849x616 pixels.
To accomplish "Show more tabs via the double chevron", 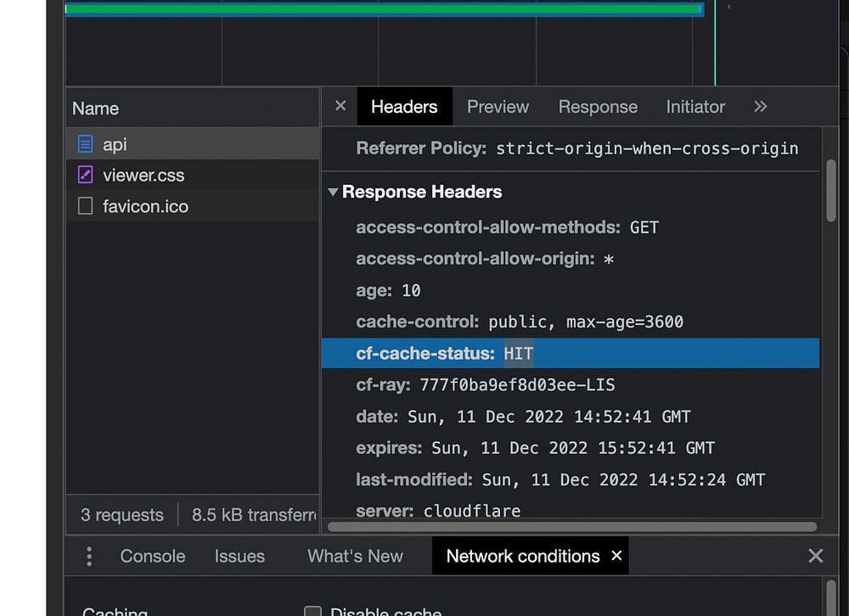I will 760,106.
